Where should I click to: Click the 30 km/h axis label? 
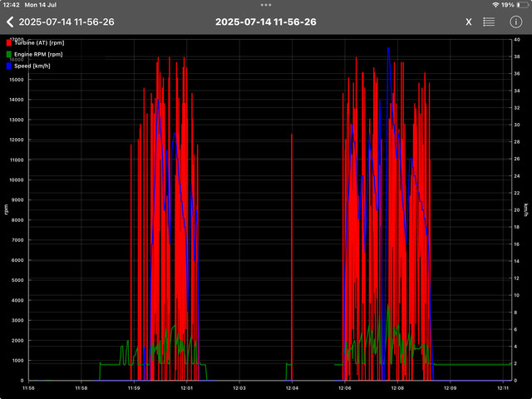click(517, 125)
